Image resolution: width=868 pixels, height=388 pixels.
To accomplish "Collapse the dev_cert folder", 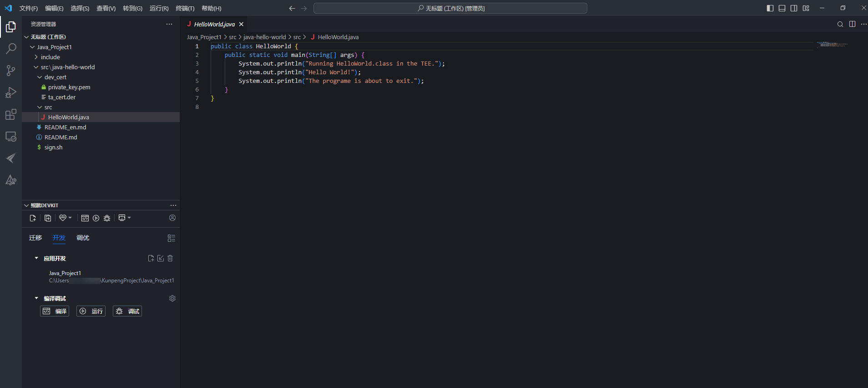I will point(40,77).
